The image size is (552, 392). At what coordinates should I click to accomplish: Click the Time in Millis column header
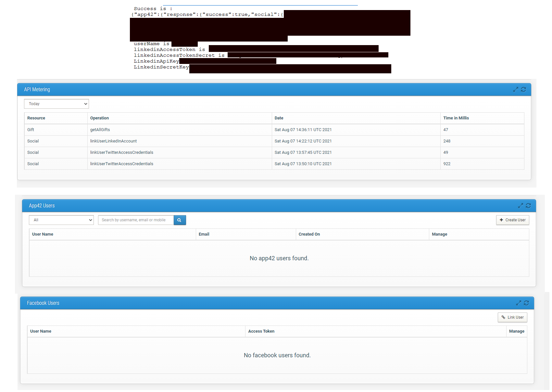click(x=456, y=118)
